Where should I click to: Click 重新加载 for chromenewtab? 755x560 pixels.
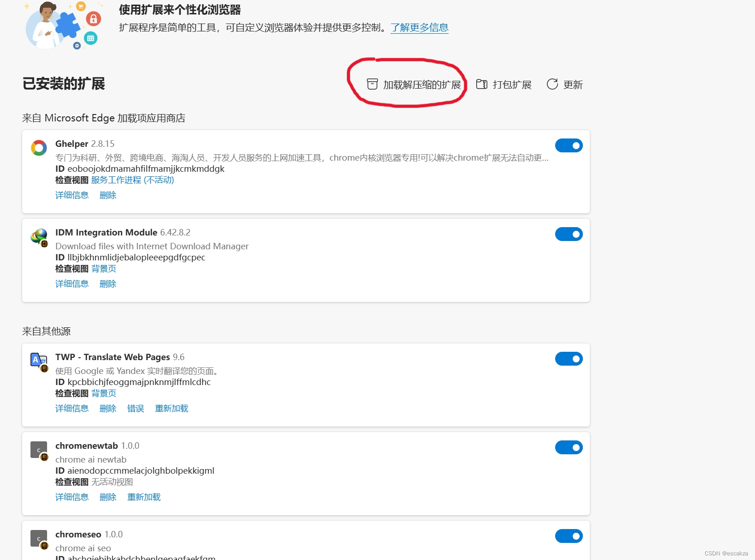pos(144,497)
